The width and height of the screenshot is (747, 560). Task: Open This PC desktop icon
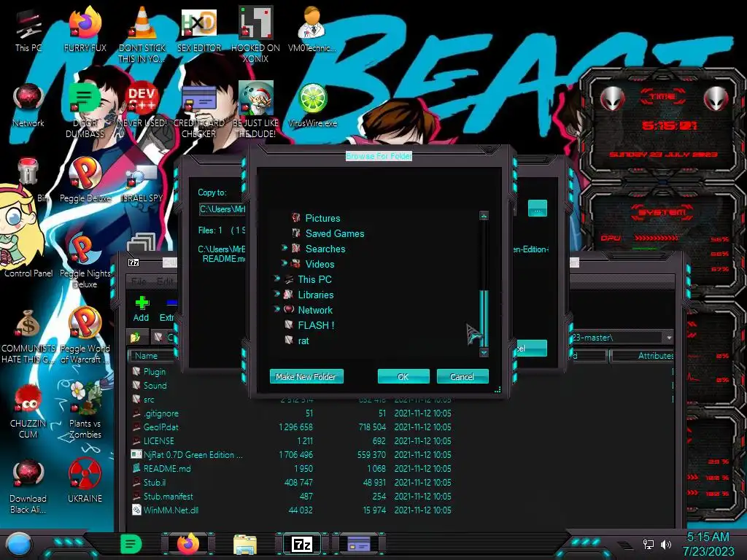point(28,29)
